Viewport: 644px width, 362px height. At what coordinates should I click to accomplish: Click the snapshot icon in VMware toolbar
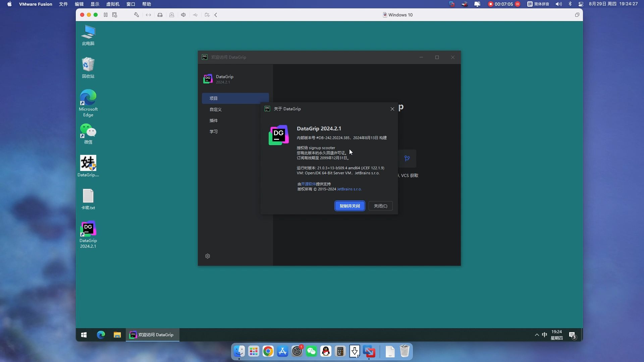115,15
